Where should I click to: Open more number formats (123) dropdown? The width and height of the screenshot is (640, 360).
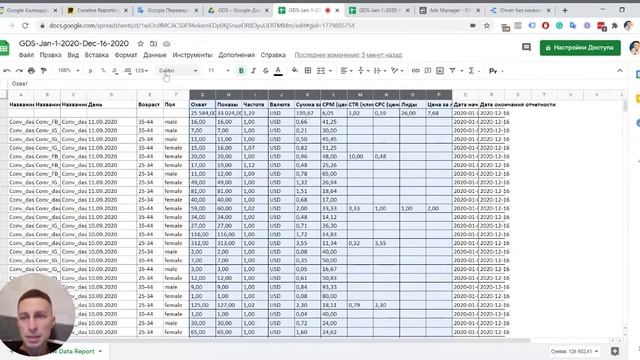(141, 71)
